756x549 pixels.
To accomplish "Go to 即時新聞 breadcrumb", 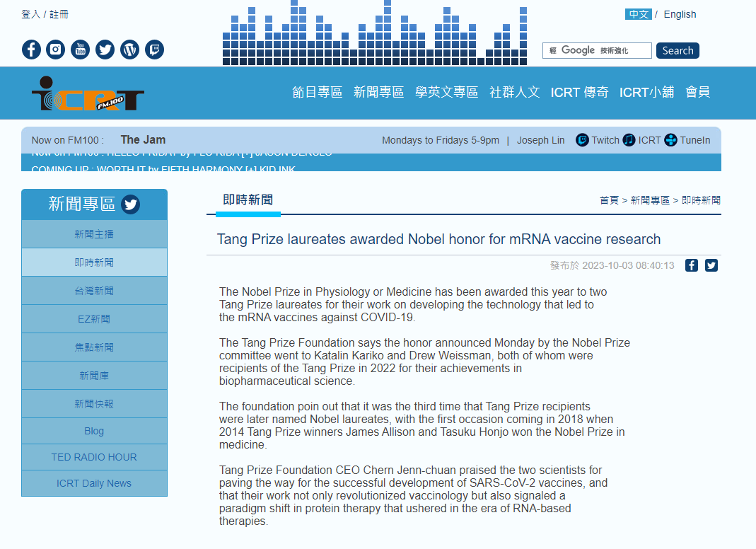I will click(701, 200).
